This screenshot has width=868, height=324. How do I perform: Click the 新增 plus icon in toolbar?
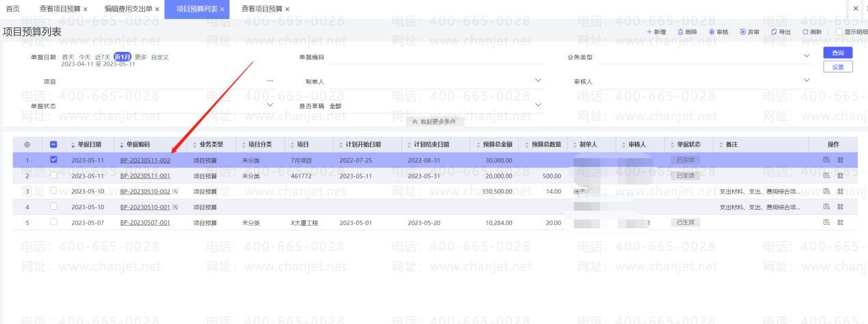(x=650, y=32)
